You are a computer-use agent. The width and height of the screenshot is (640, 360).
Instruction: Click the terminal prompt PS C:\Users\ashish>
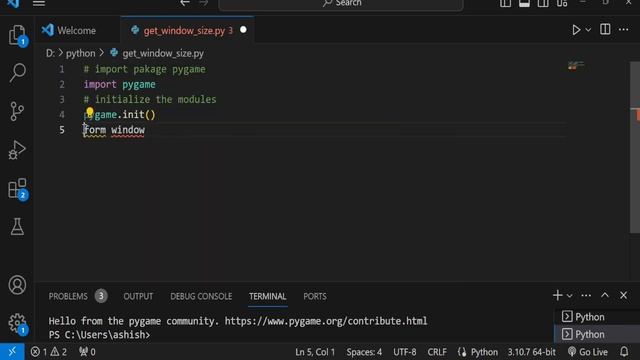pyautogui.click(x=99, y=335)
